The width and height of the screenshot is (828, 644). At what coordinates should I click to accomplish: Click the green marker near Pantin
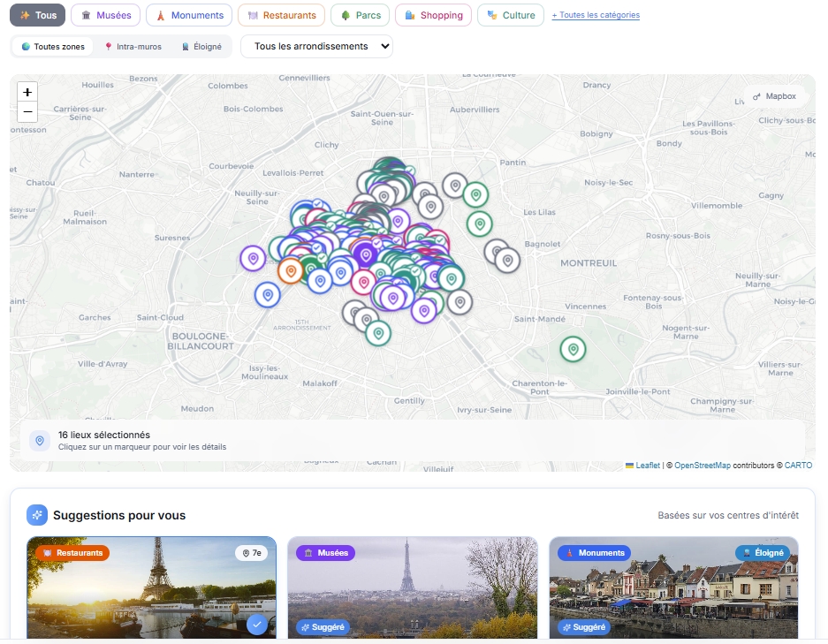475,194
